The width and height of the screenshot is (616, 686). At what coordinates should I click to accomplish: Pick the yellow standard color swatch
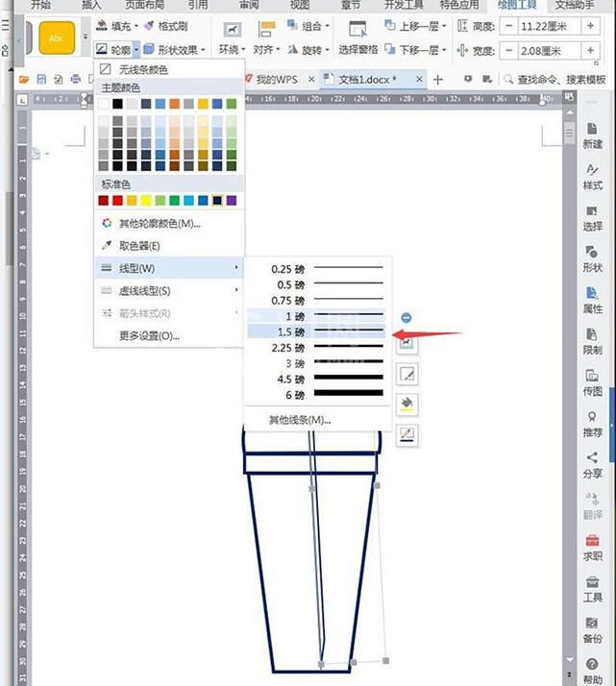pyautogui.click(x=146, y=201)
